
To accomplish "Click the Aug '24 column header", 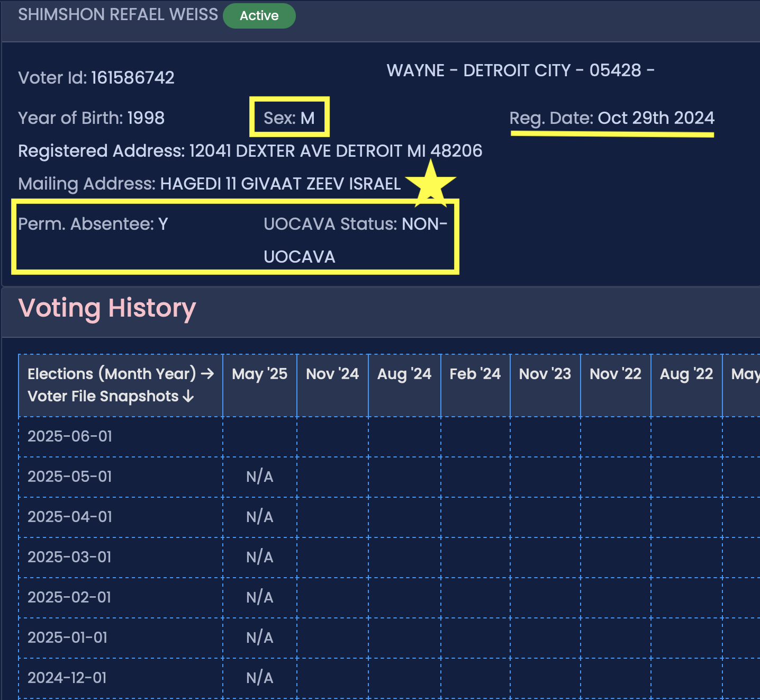I will pos(404,385).
